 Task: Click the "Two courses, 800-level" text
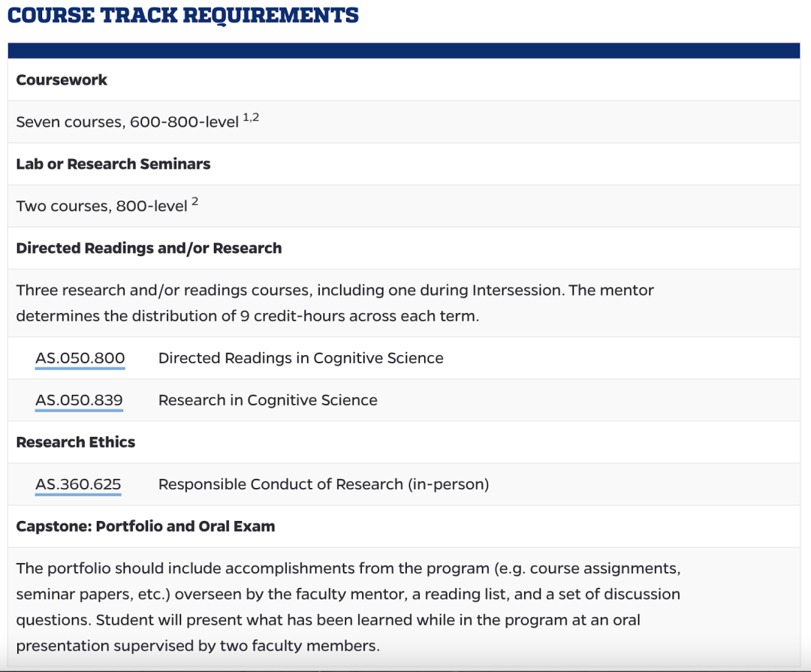(101, 206)
